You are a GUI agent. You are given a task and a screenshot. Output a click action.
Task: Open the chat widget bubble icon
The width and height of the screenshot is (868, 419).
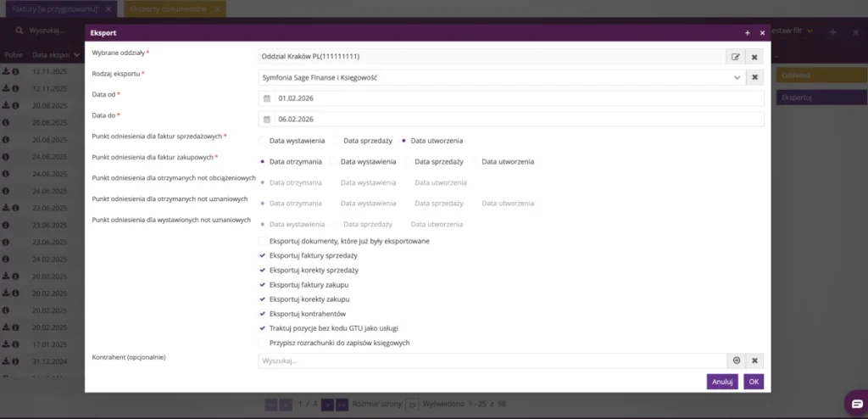857,403
